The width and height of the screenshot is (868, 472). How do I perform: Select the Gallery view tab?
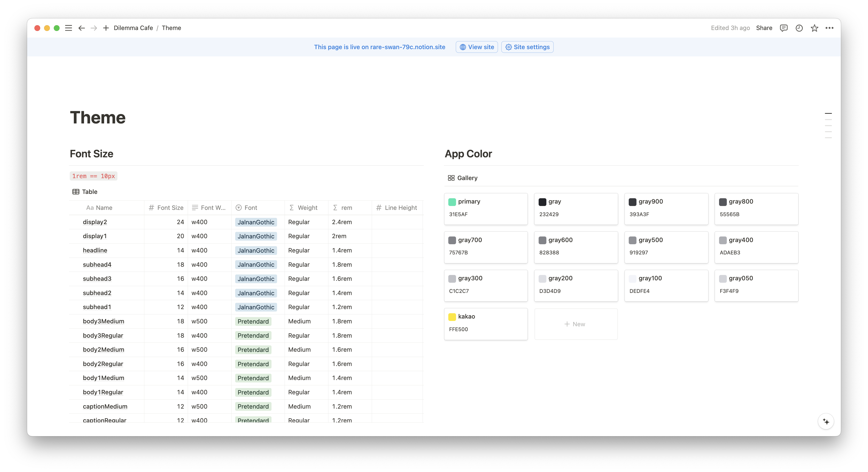click(x=462, y=178)
